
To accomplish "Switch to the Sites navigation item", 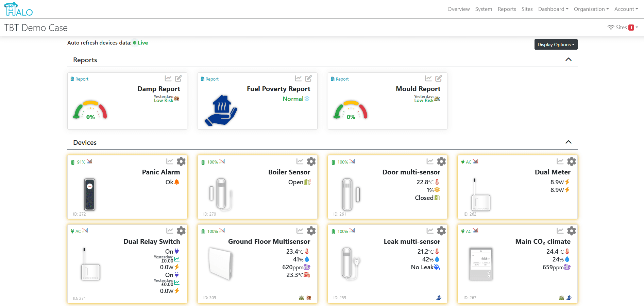I will (x=527, y=9).
